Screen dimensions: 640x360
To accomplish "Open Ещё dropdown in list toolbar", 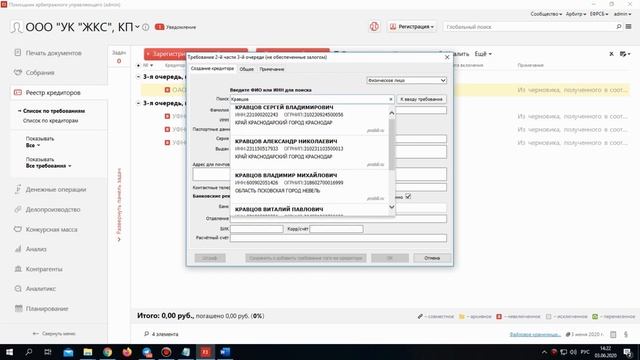I will tap(483, 54).
